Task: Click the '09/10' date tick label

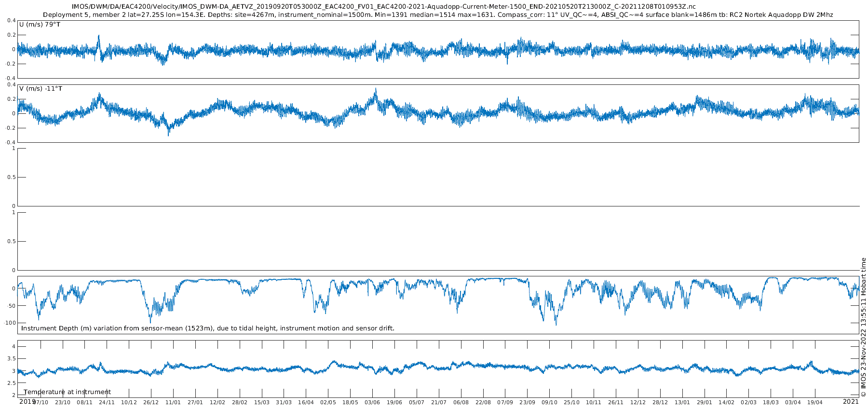Action: point(550,402)
